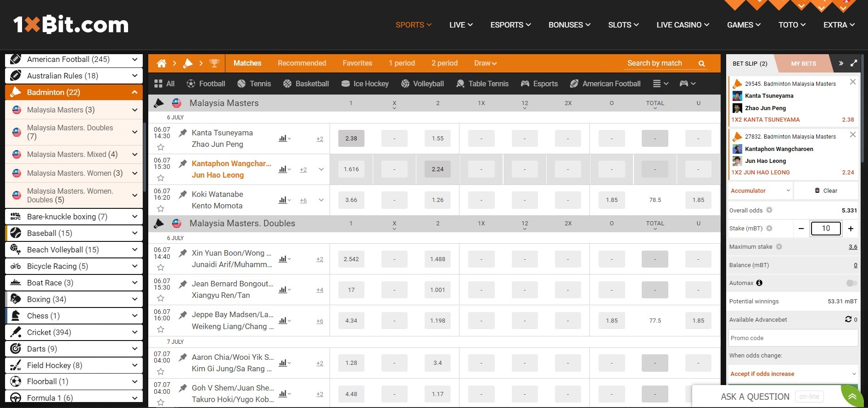Viewport: 868px width, 408px height.
Task: Pin the Kanta Tsuneyama match
Action: (x=183, y=133)
